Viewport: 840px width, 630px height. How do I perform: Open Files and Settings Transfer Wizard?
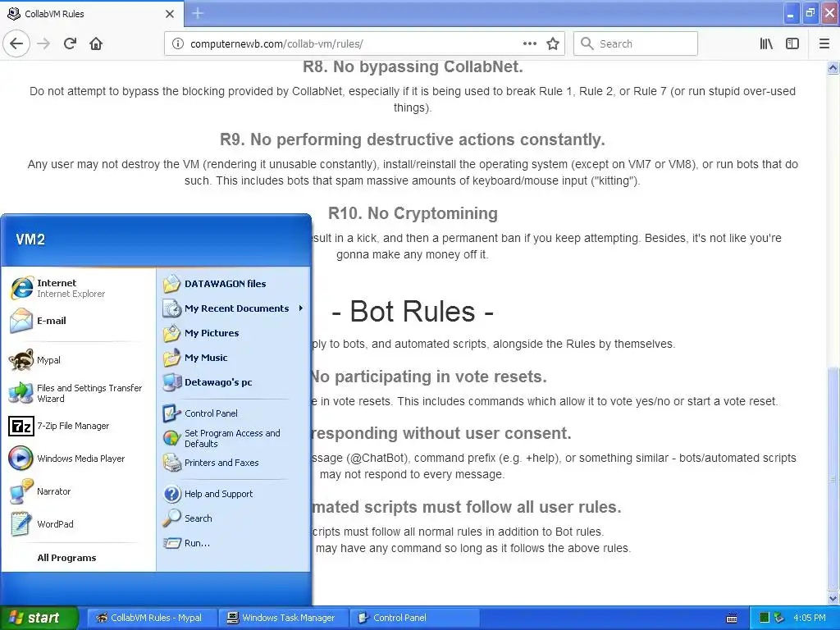78,393
